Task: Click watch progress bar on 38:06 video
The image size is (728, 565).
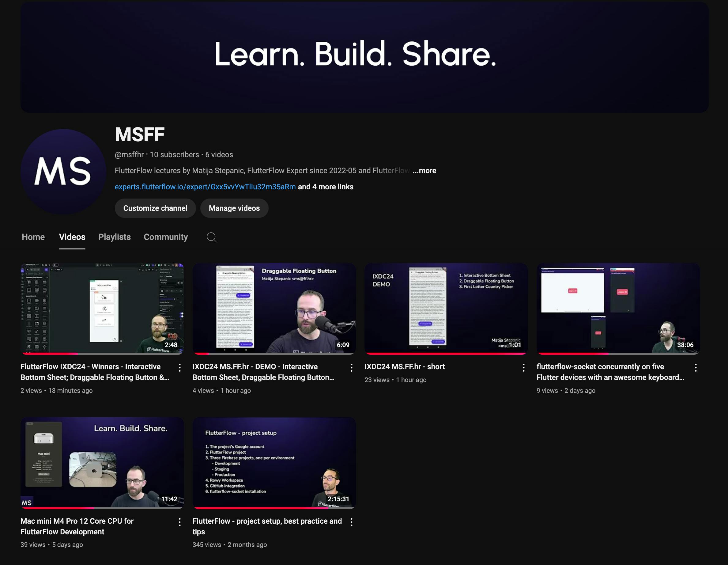Action: pos(618,353)
